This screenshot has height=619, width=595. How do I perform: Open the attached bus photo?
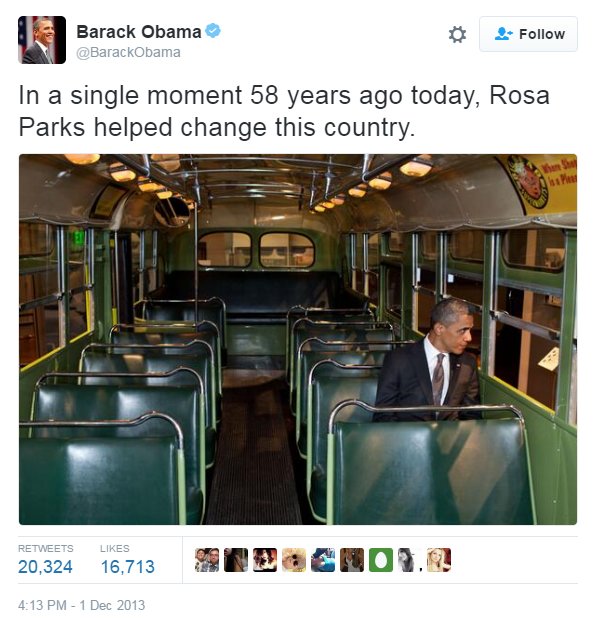coord(298,340)
